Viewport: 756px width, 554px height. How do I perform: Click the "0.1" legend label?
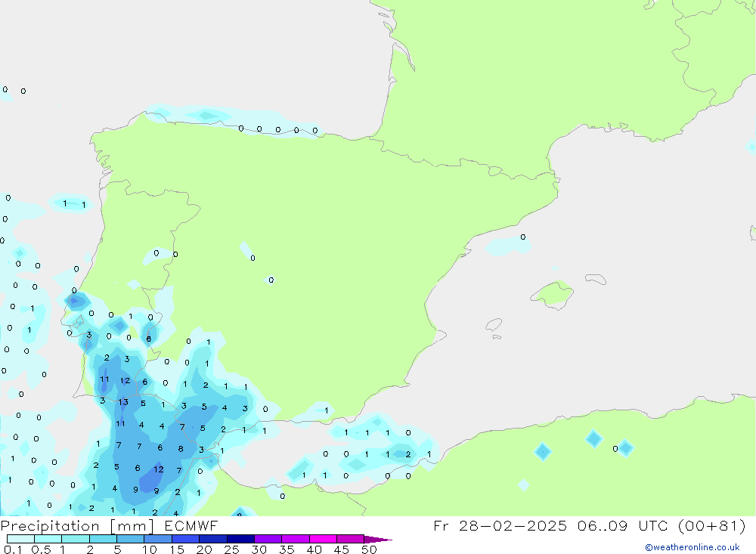tap(13, 549)
